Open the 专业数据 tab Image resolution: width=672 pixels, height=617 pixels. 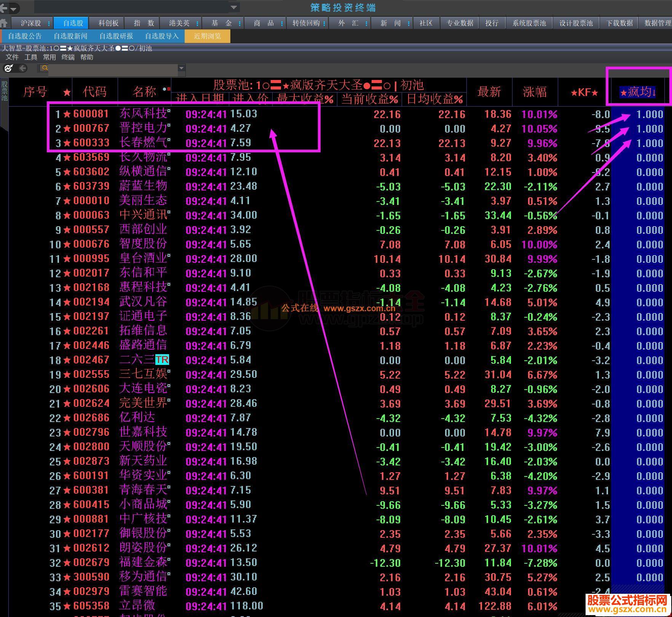click(x=460, y=23)
